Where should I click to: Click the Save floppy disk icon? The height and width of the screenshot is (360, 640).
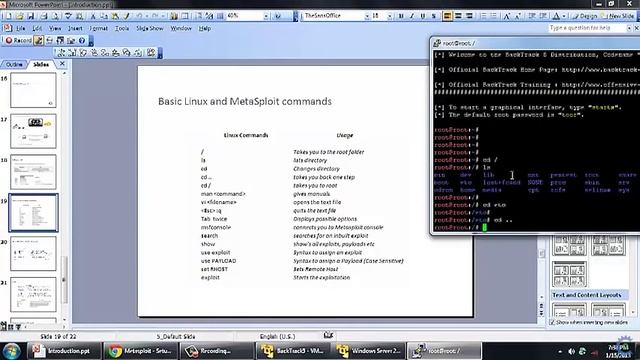tap(31, 16)
